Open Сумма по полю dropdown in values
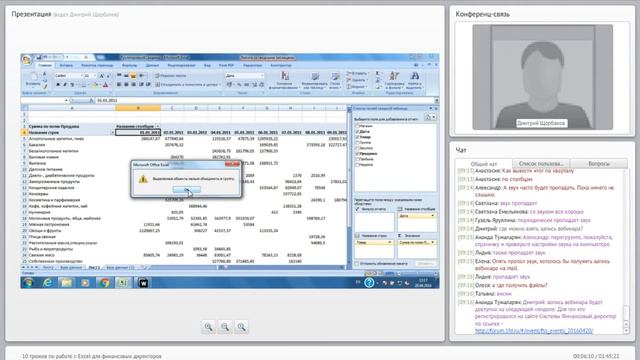The width and height of the screenshot is (640, 360). click(x=432, y=242)
